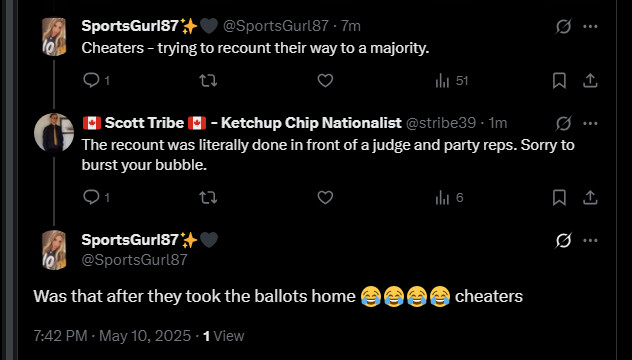Visit the @stribe39 profile handle
This screenshot has width=632, height=360.
coord(441,123)
